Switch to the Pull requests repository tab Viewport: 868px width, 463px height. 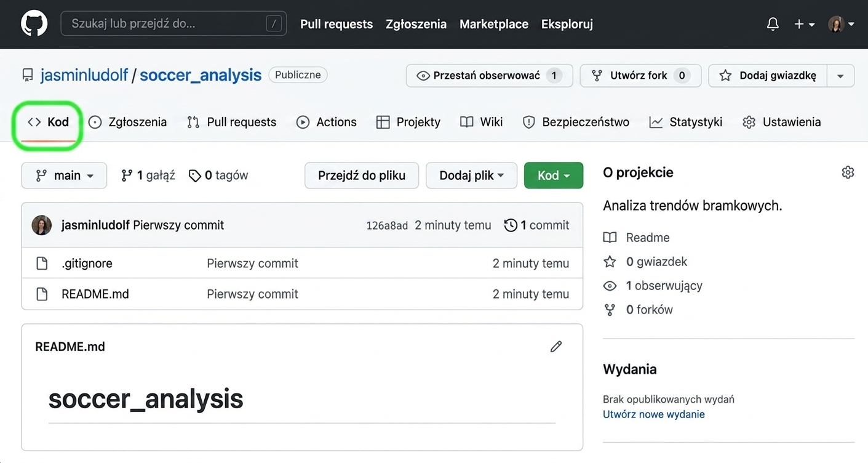pyautogui.click(x=232, y=122)
